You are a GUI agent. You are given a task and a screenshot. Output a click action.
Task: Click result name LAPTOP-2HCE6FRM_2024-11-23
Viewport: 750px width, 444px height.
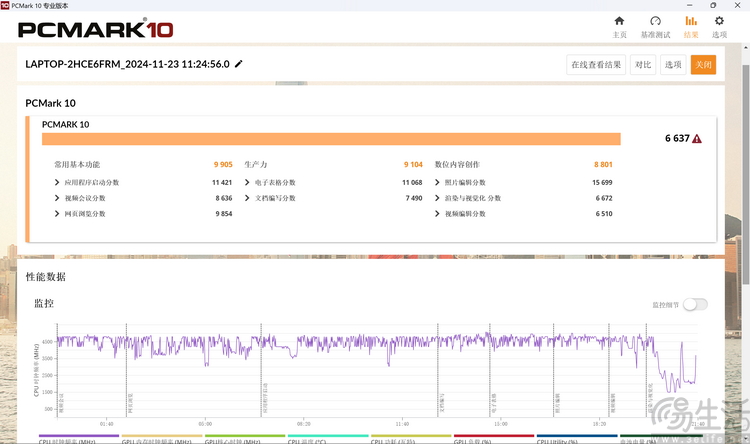click(127, 64)
